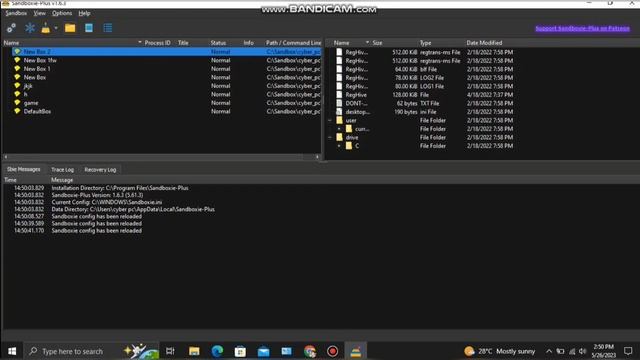Click the broom cleanup toolbar icon
640x360 pixels.
pyautogui.click(x=45, y=28)
